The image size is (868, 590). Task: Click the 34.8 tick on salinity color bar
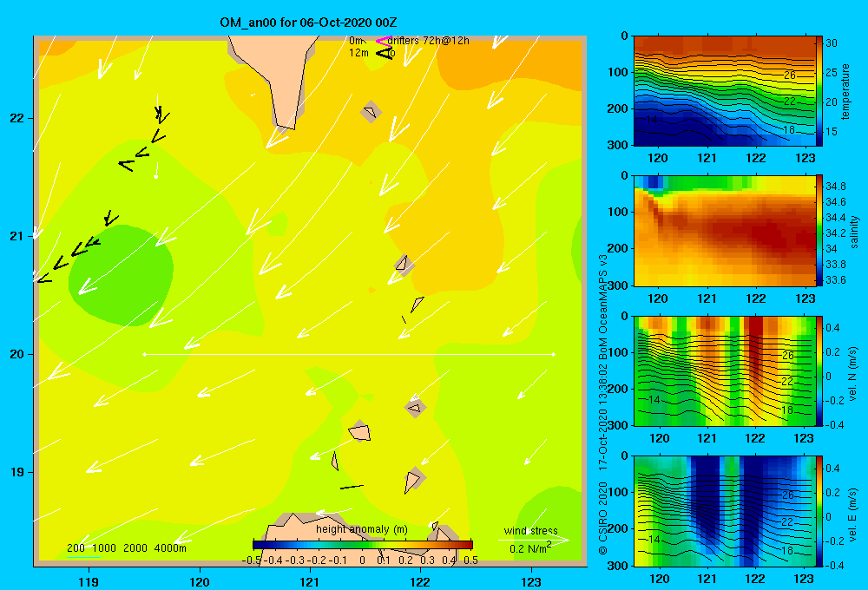coord(835,186)
